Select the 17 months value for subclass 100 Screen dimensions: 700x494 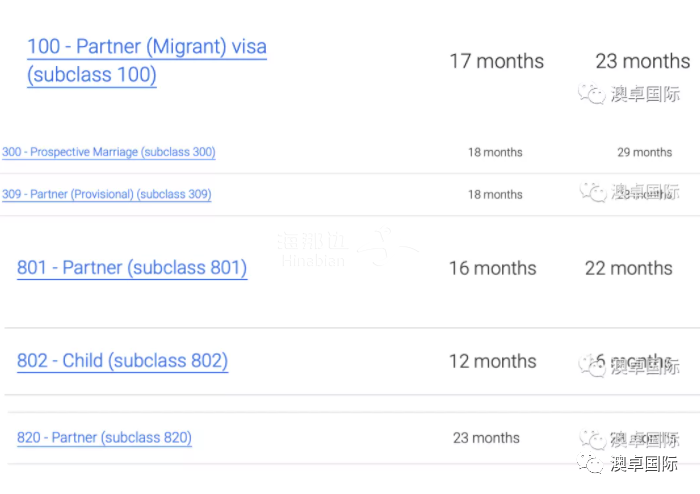tap(496, 61)
